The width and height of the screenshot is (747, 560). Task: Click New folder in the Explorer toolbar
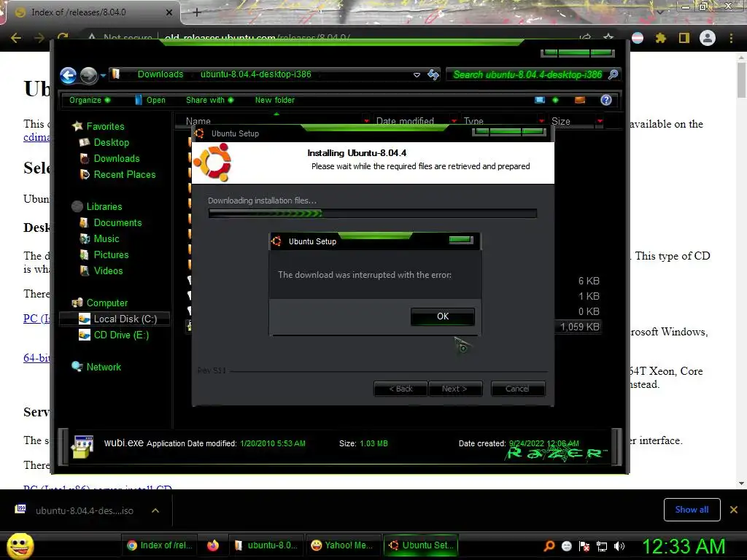275,100
